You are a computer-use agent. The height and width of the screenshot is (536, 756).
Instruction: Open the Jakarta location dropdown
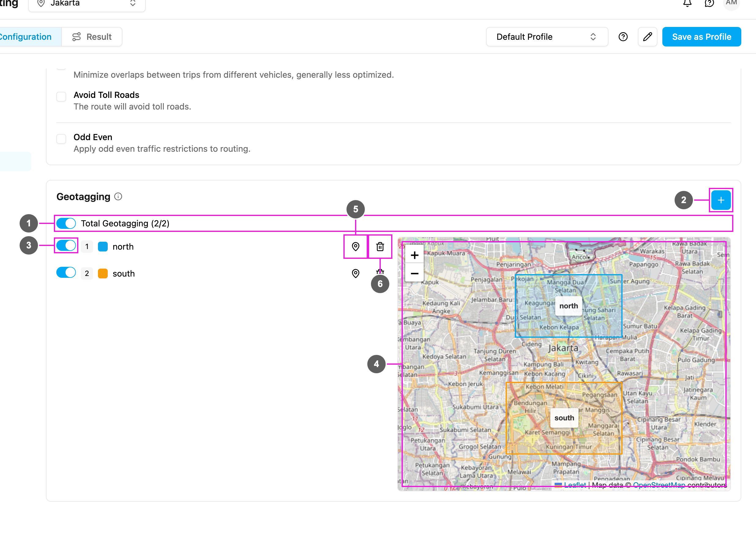(87, 4)
